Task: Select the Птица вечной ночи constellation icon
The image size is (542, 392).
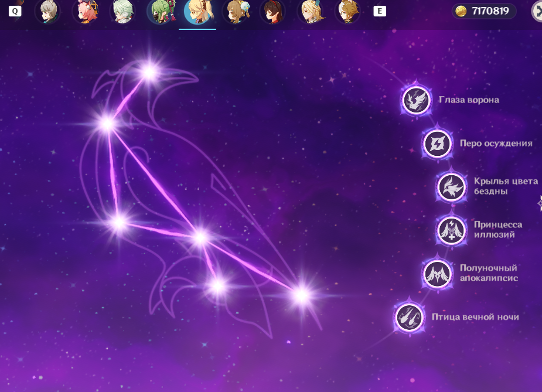Action: 409,317
